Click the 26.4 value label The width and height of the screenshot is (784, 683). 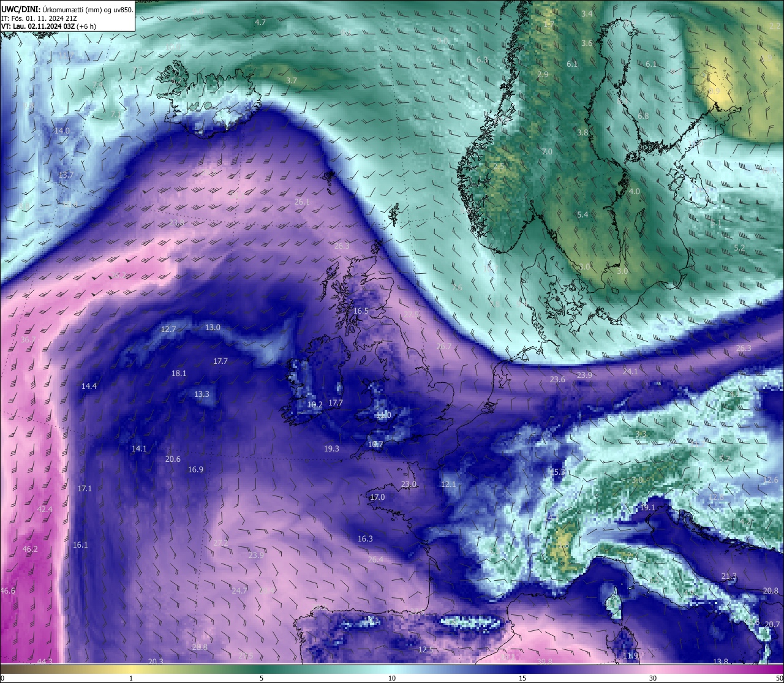click(375, 560)
